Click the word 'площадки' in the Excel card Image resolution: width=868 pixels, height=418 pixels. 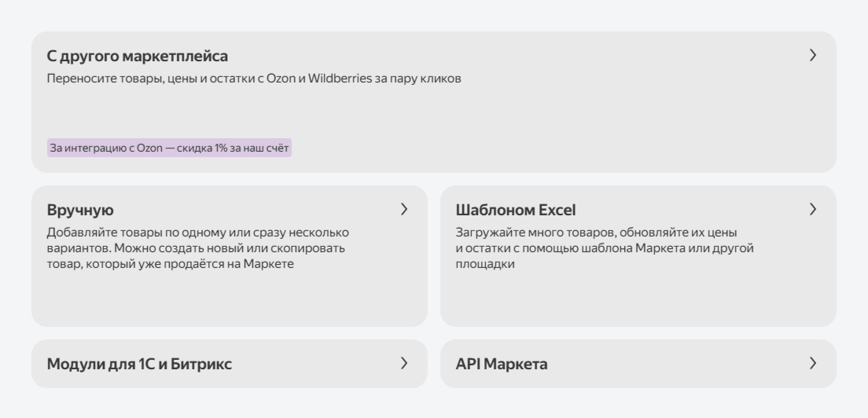click(x=485, y=264)
